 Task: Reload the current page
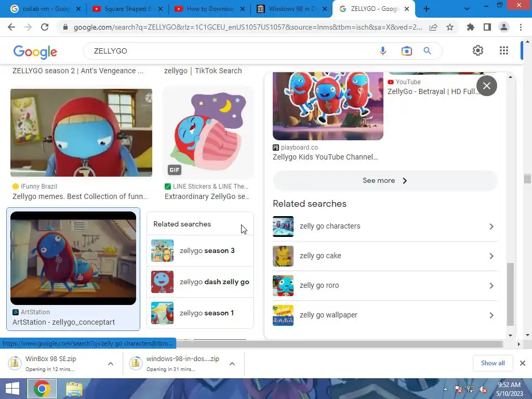(x=45, y=27)
